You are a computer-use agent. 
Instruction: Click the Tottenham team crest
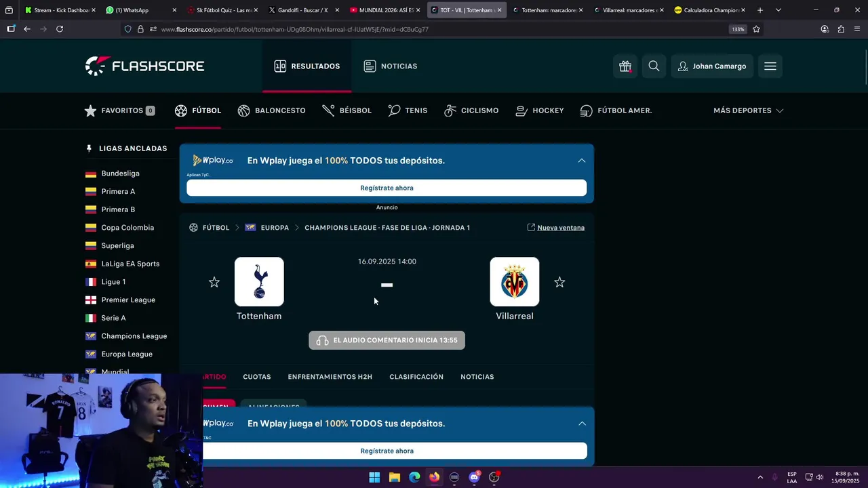point(259,281)
